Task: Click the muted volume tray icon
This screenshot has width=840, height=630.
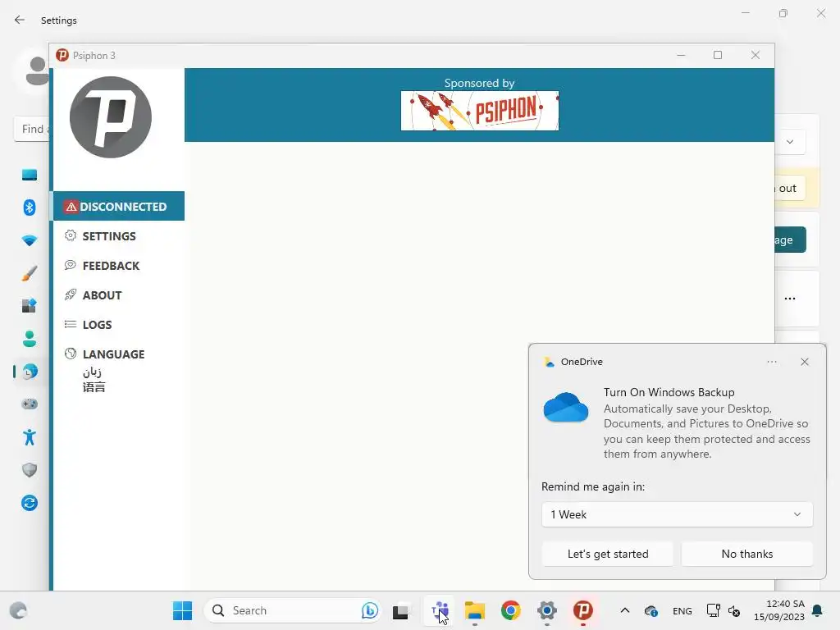Action: [734, 610]
